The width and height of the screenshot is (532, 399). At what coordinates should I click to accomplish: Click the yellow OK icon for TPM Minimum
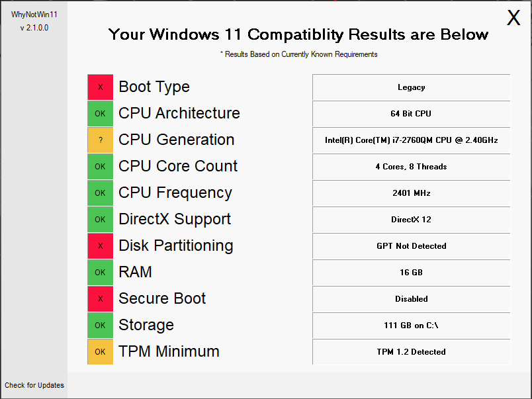pos(100,352)
